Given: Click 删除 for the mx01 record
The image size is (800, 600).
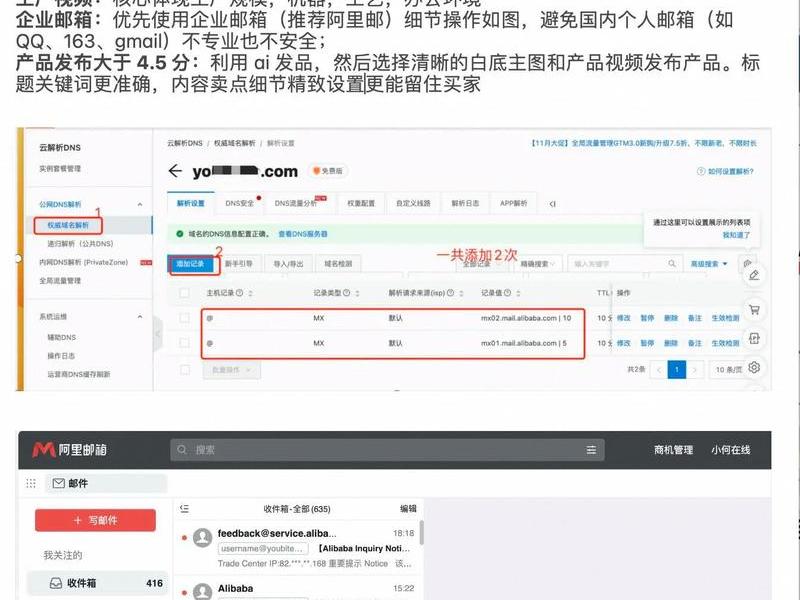Looking at the screenshot, I should pos(671,343).
